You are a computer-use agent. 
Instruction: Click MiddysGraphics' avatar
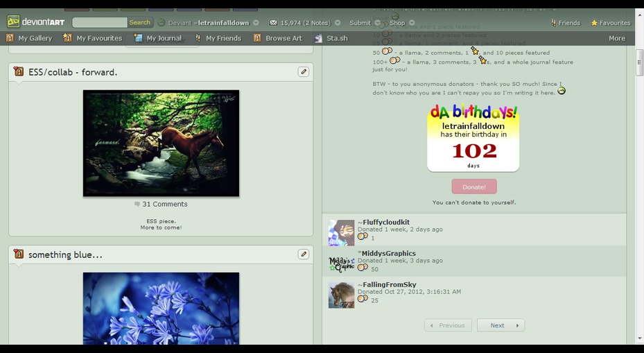[341, 264]
